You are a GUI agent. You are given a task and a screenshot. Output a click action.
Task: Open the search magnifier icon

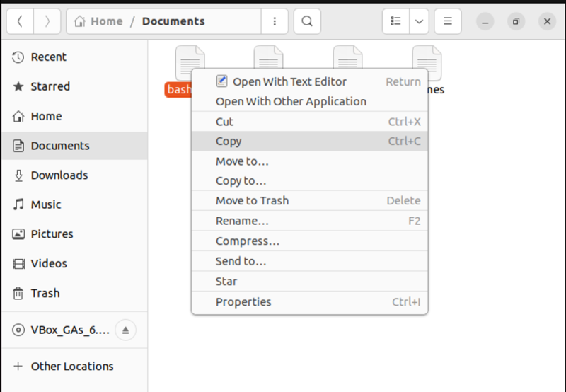pos(306,21)
